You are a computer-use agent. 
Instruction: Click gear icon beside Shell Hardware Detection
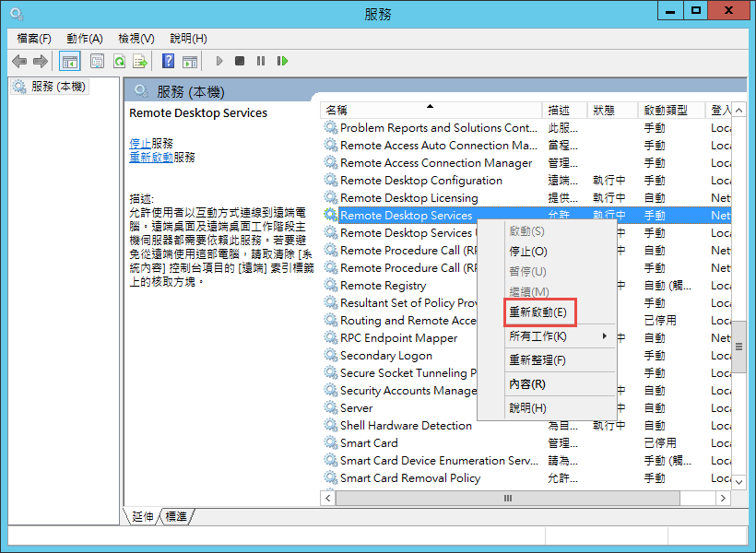click(331, 425)
